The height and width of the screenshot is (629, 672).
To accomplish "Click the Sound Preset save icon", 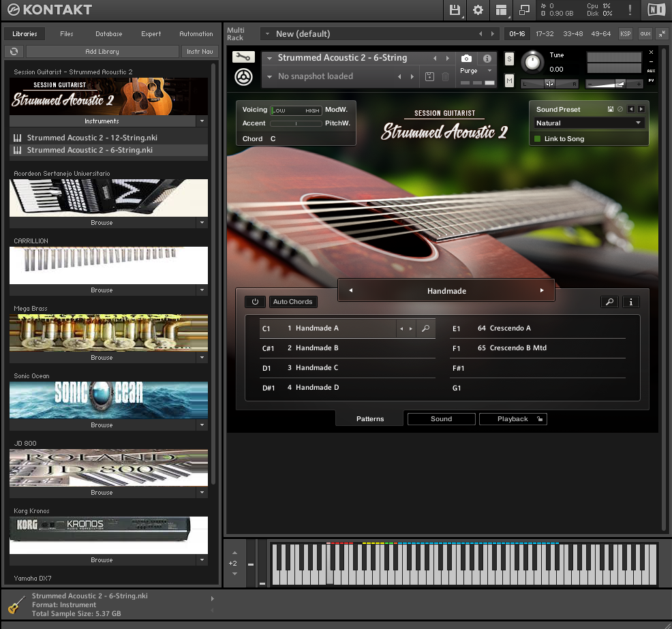I will (x=611, y=109).
